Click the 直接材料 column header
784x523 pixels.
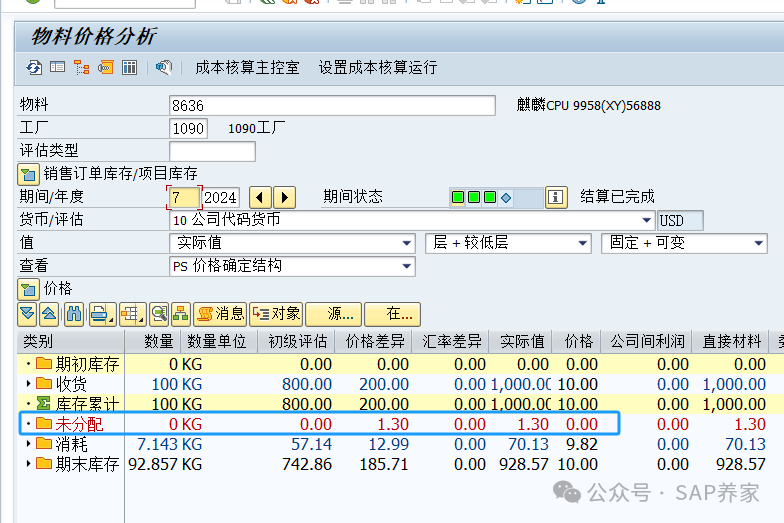pyautogui.click(x=730, y=342)
